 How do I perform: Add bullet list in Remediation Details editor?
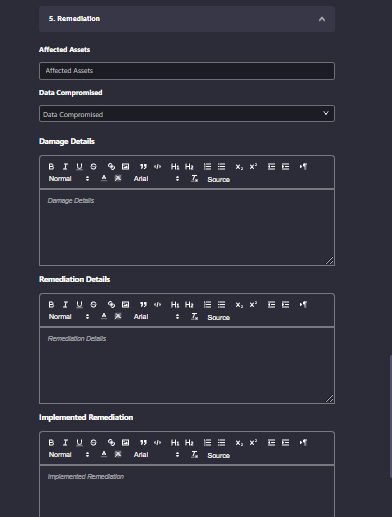pyautogui.click(x=221, y=304)
